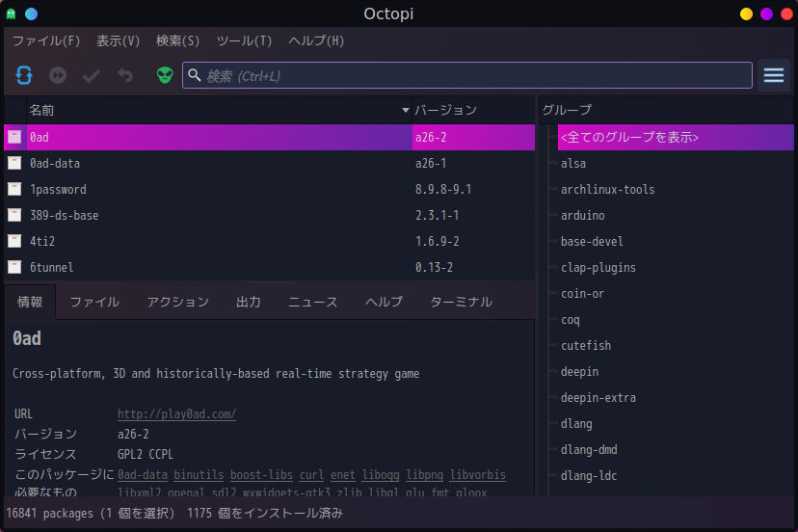
Task: Switch to the ファイル tab
Action: pos(94,302)
